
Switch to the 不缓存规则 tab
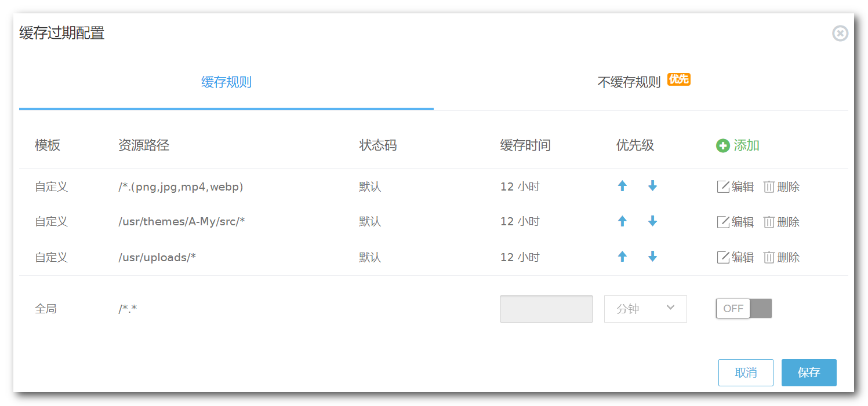point(629,82)
